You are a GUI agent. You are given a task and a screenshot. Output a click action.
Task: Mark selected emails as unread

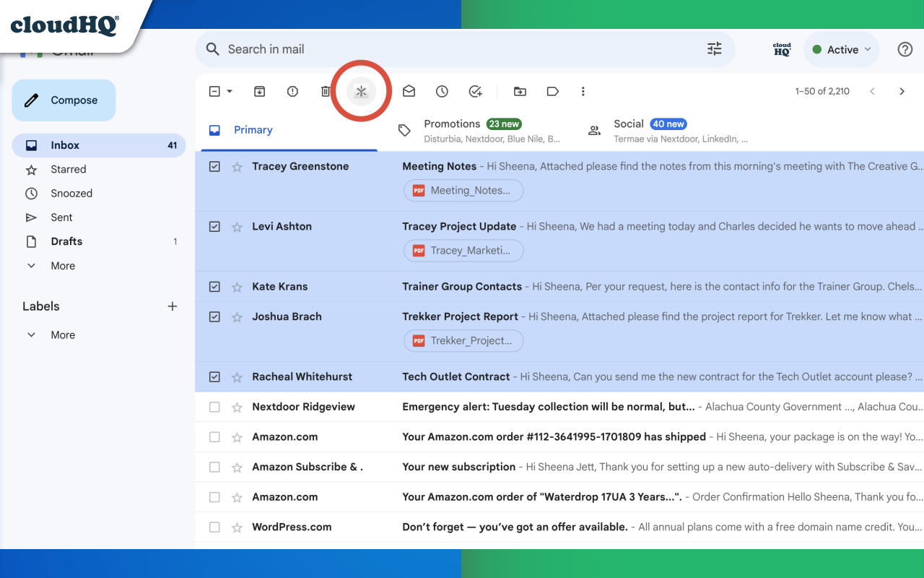(409, 91)
